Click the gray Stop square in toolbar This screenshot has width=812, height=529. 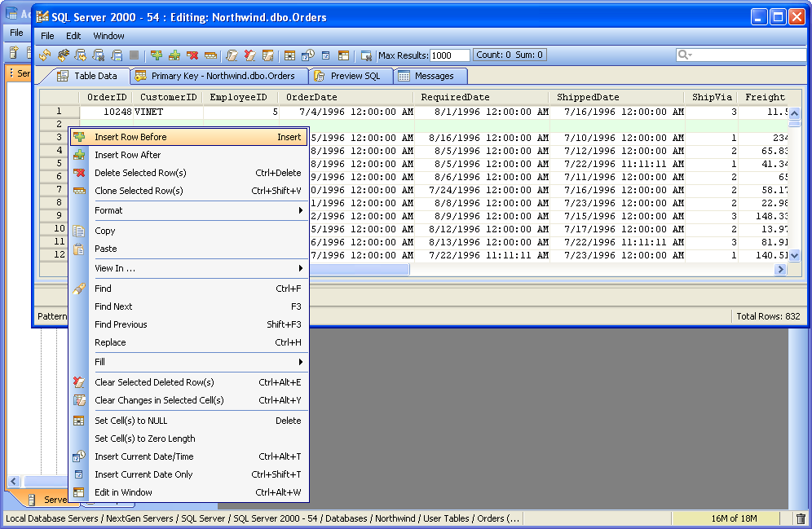pyautogui.click(x=134, y=55)
